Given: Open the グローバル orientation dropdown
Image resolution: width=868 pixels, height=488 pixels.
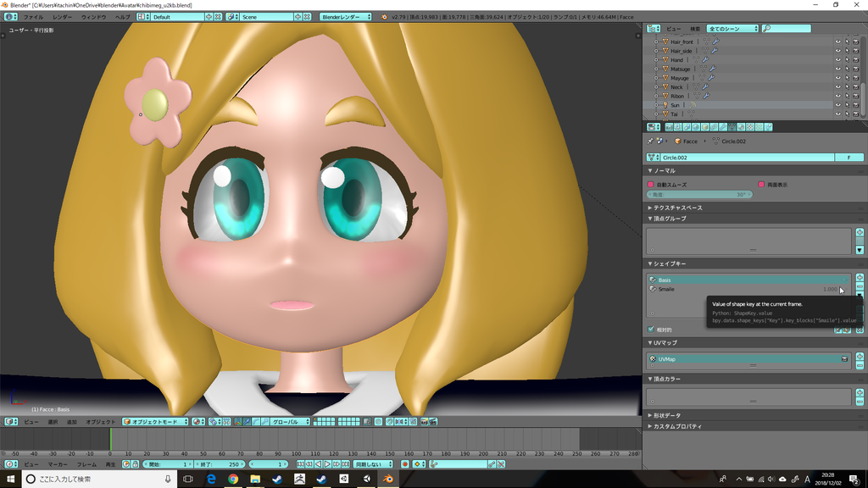Looking at the screenshot, I should click(290, 422).
